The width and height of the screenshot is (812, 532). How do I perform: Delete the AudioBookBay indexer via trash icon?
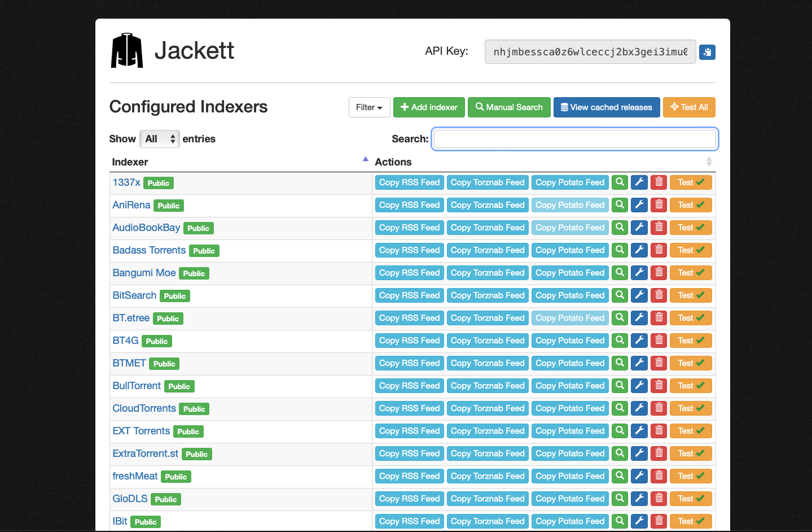pos(659,228)
